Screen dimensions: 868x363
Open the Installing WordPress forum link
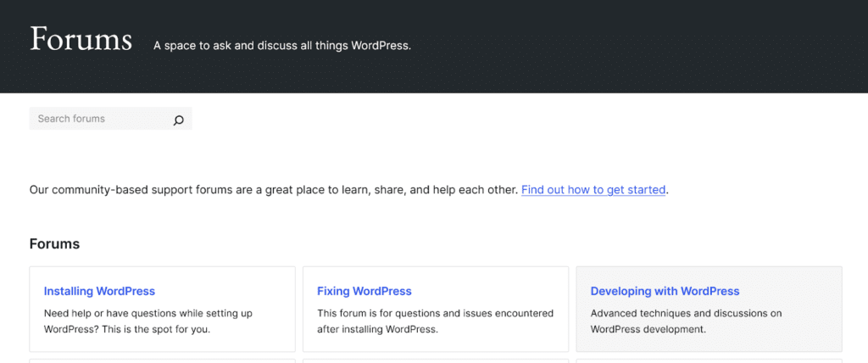pyautogui.click(x=99, y=291)
